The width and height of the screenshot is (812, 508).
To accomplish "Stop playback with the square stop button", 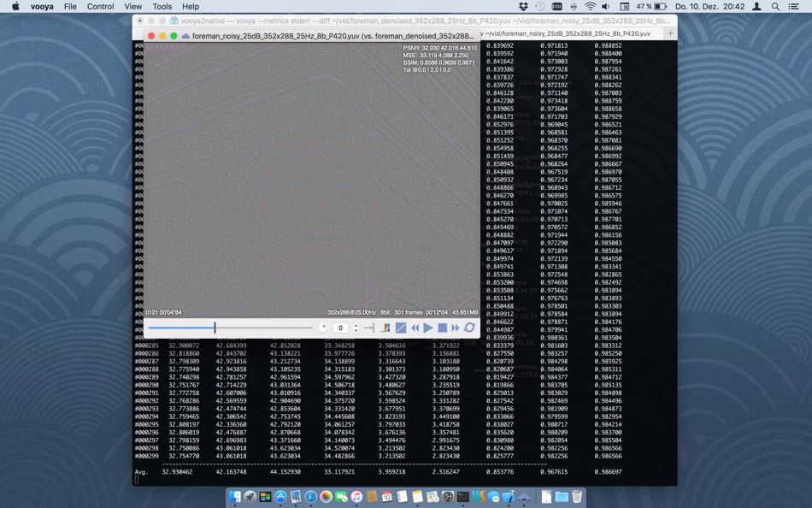I will coord(442,328).
